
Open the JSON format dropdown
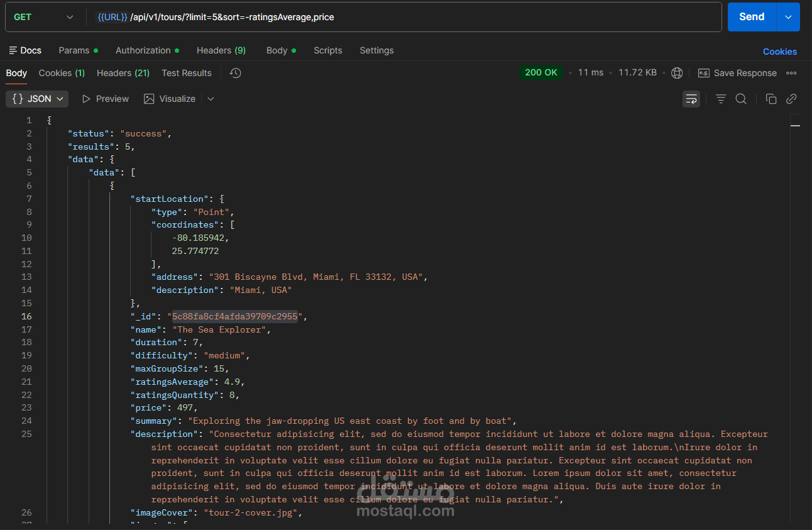click(x=38, y=99)
